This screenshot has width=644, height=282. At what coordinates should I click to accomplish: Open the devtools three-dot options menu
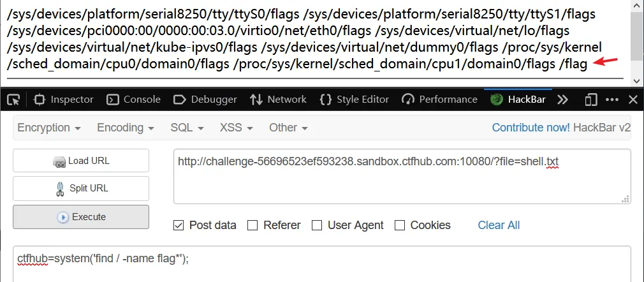[x=612, y=100]
